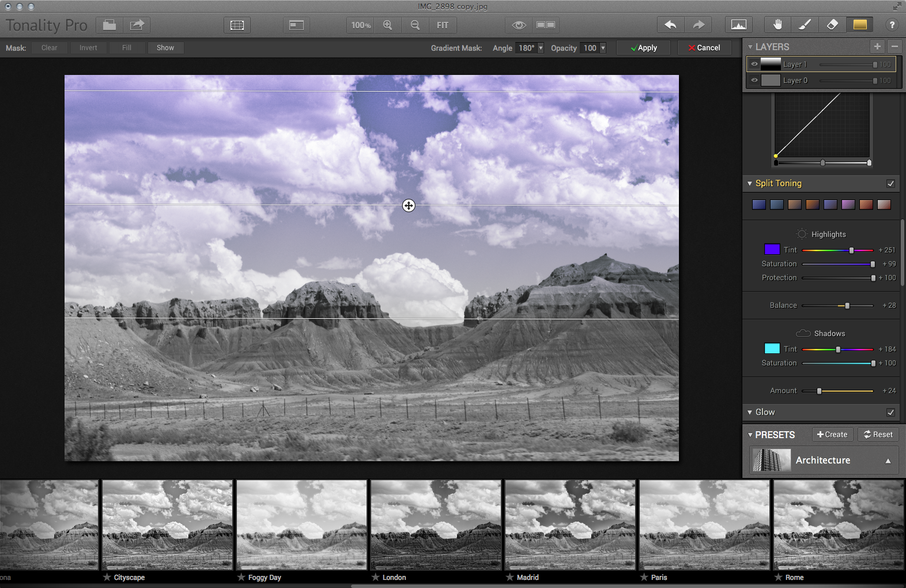Set zoom to 100%
Viewport: 906px width, 588px height.
point(361,25)
